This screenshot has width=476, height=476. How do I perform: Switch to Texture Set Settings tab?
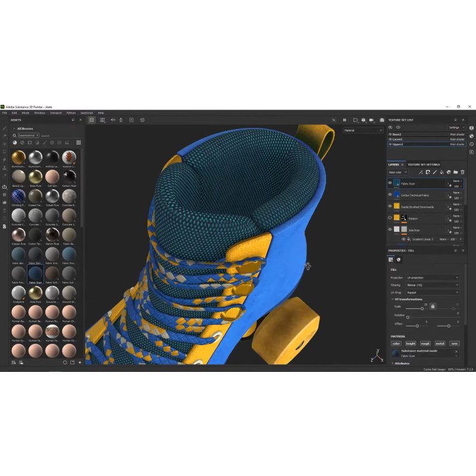coord(424,164)
